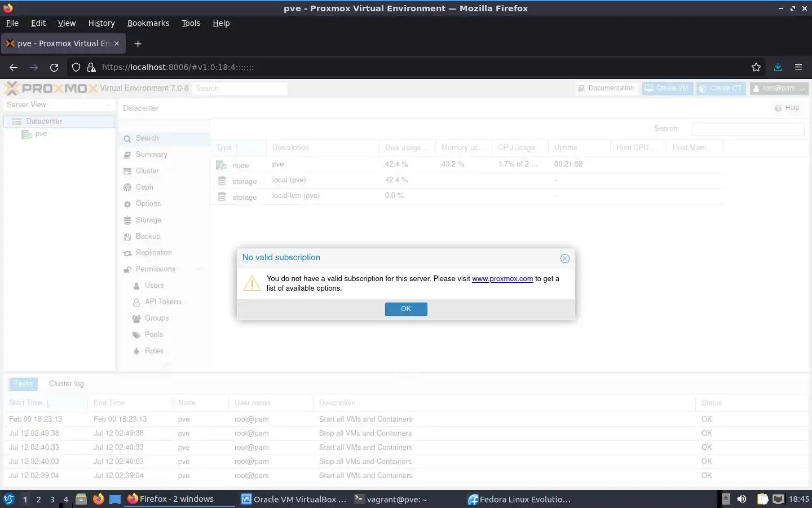Image resolution: width=812 pixels, height=508 pixels.
Task: Click the lock site security icon
Action: [91, 67]
